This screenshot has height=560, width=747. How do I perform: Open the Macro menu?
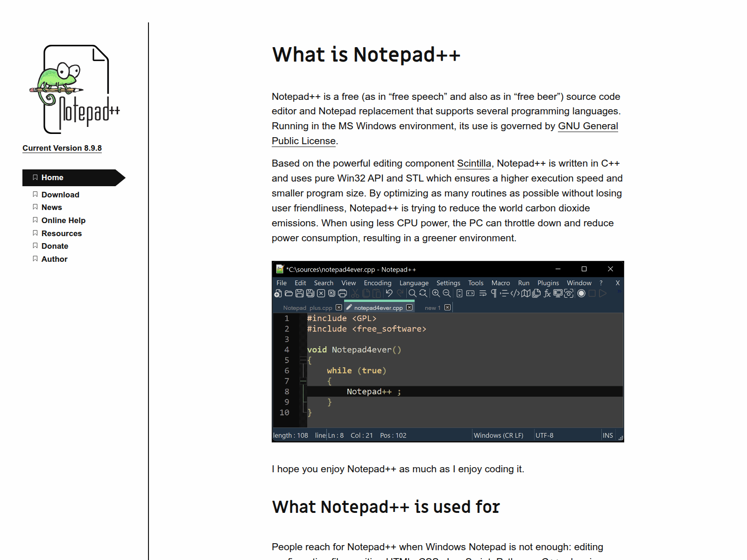(500, 283)
